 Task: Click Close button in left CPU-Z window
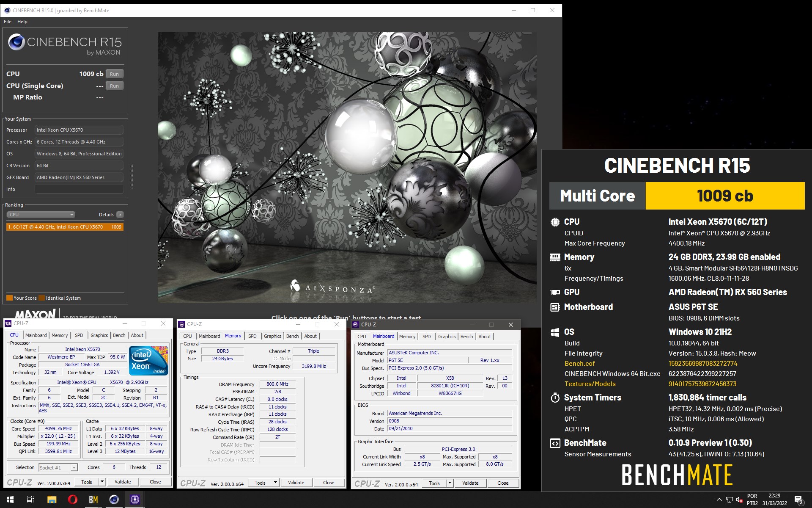[155, 482]
